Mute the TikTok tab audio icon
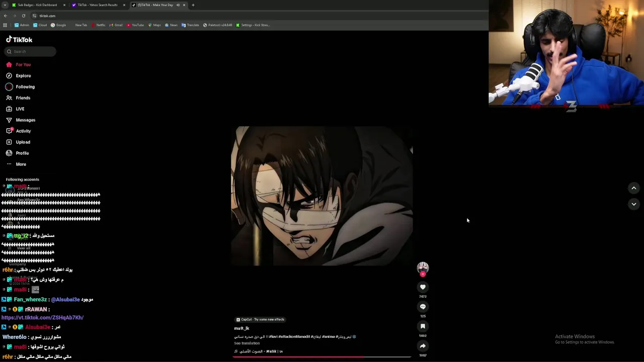The image size is (644, 362). [x=178, y=5]
